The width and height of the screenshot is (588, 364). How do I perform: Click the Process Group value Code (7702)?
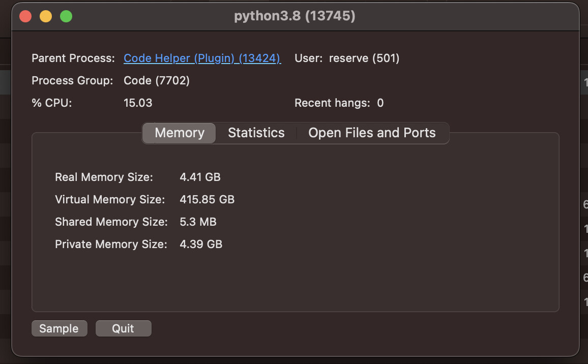pos(157,81)
